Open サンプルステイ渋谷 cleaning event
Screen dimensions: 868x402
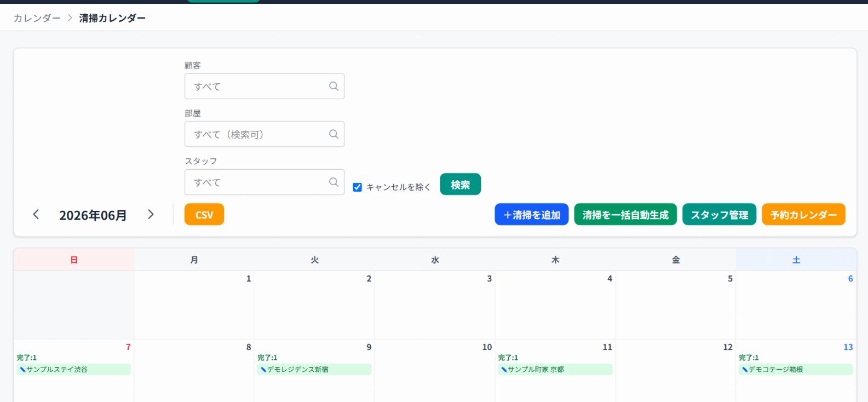tap(74, 370)
